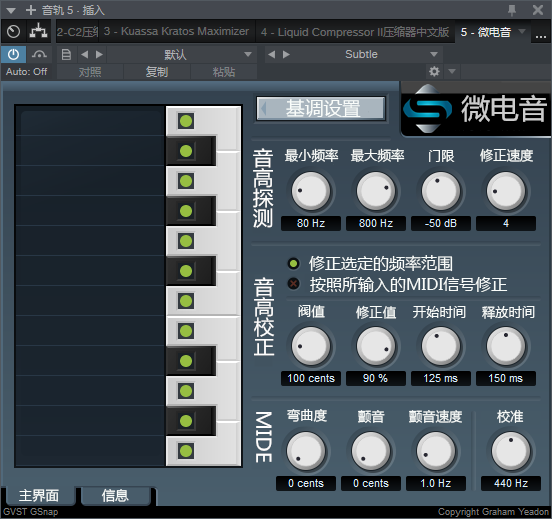Click the 最小频率 knob
The width and height of the screenshot is (552, 519).
(x=311, y=191)
